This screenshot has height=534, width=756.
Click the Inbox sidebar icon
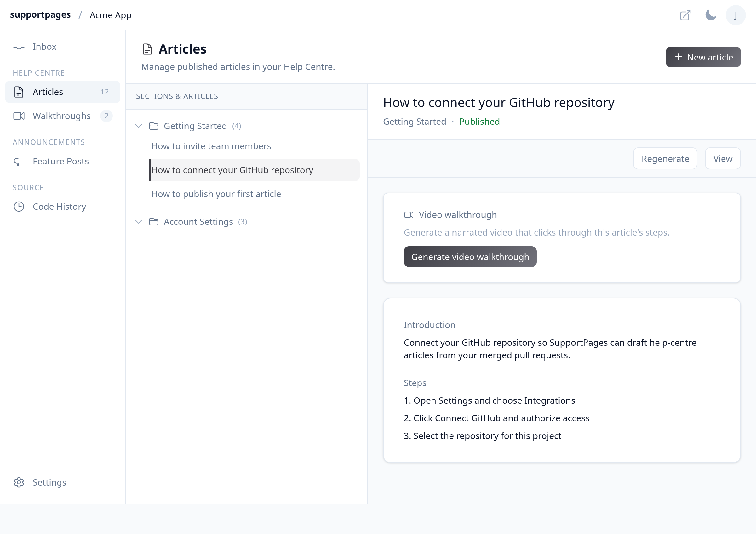point(19,47)
